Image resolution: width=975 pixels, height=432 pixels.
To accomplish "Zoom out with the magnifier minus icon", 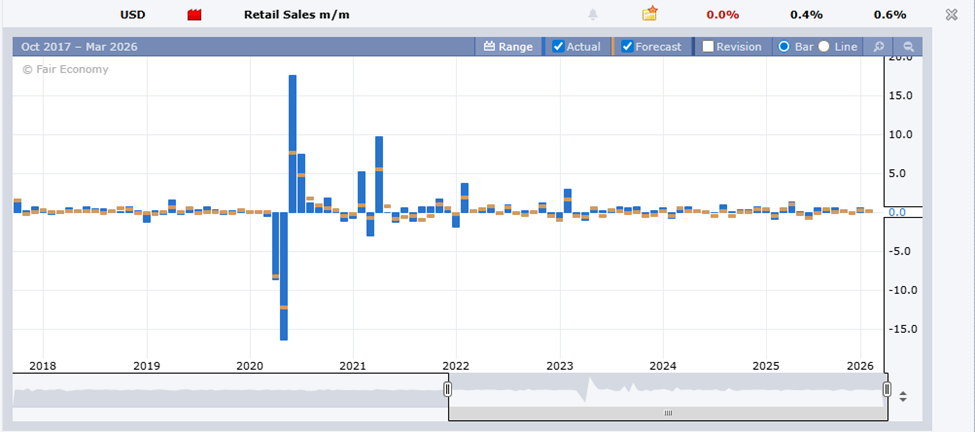I will [x=908, y=47].
